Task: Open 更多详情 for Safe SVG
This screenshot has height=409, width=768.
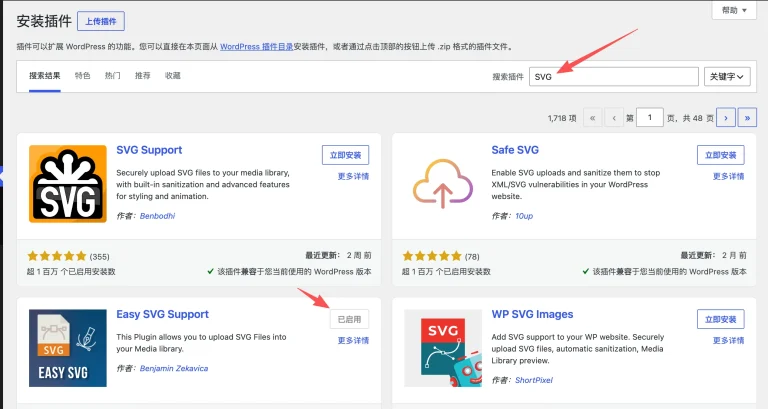Action: pos(728,176)
